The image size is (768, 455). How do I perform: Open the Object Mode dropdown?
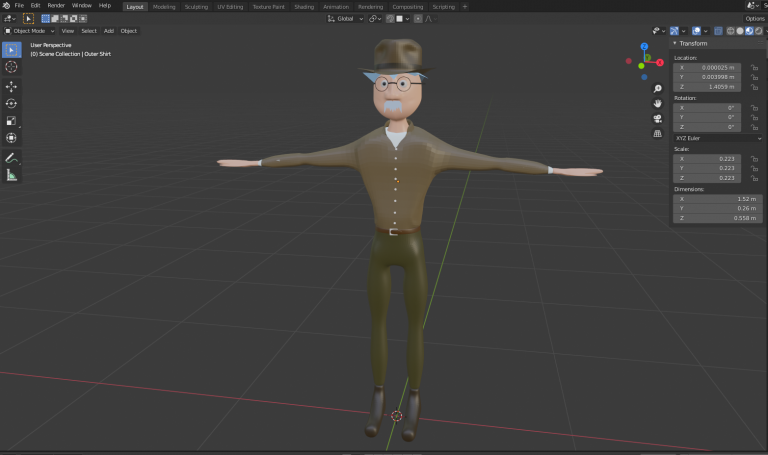[29, 31]
